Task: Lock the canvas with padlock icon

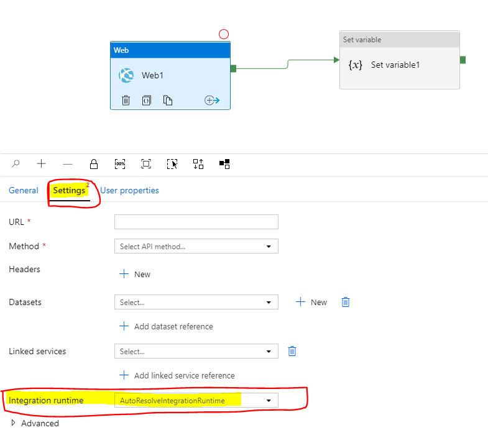Action: coord(94,163)
